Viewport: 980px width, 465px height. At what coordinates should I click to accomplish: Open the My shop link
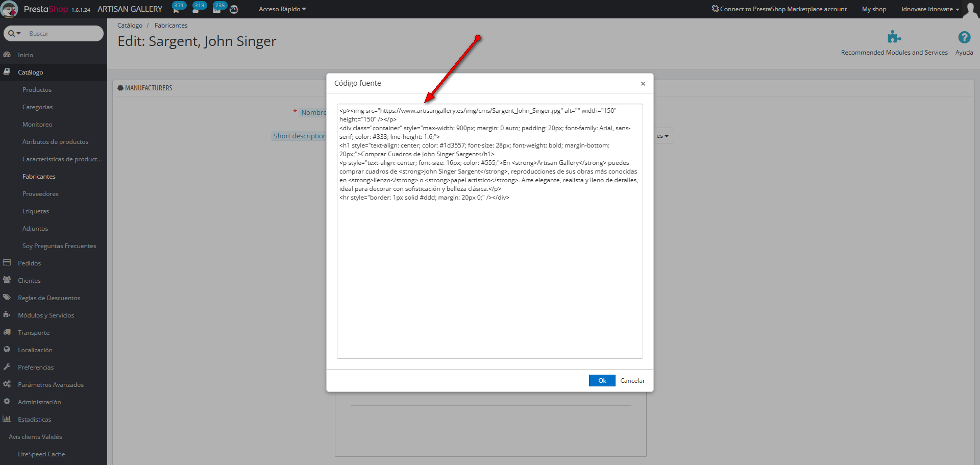874,9
